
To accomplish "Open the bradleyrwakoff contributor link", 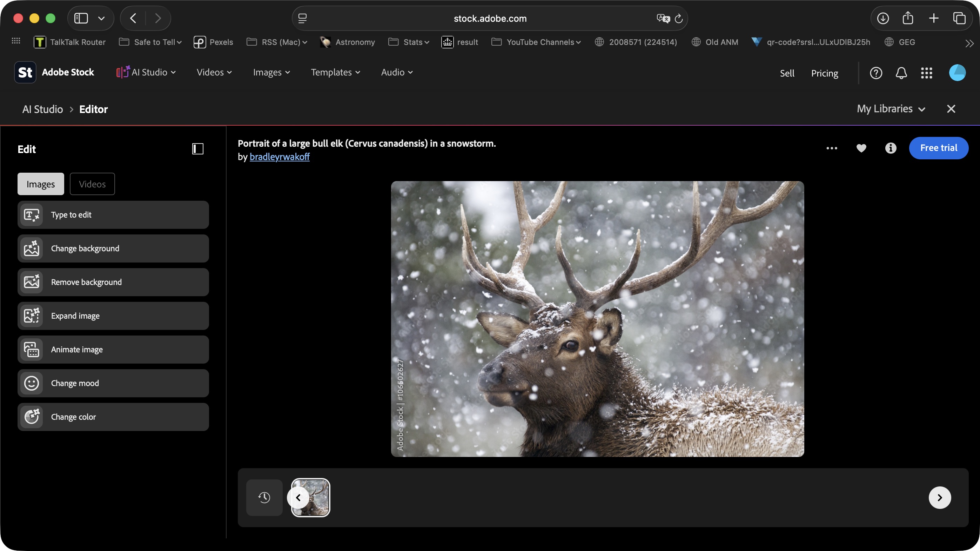I will tap(280, 157).
